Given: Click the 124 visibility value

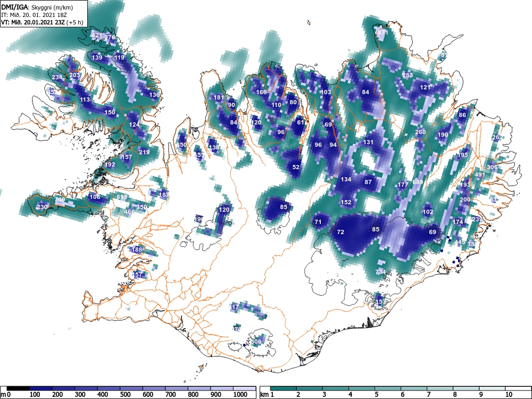Looking at the screenshot, I should click(x=135, y=124).
